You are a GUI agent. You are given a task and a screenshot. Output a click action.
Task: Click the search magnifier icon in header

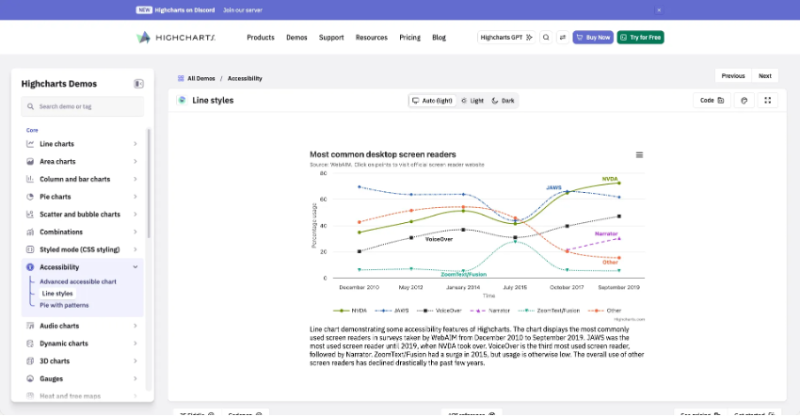(x=546, y=37)
